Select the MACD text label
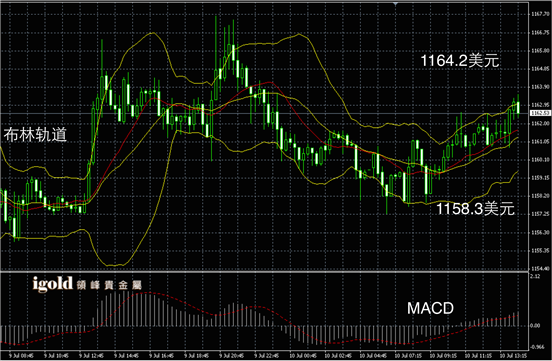The image size is (552, 361). 431,309
